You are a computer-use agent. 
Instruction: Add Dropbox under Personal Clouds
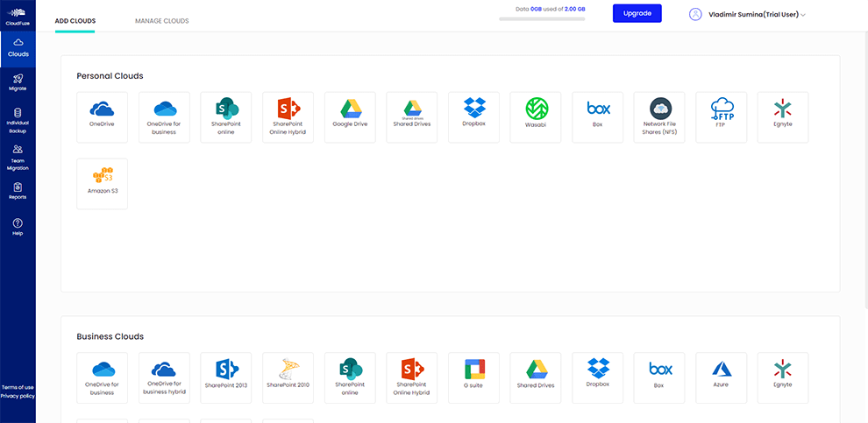coord(473,117)
